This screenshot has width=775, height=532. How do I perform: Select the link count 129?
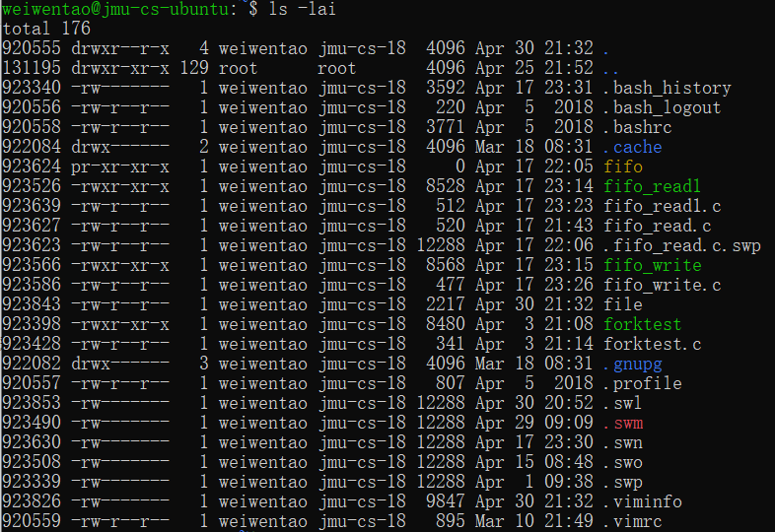click(x=194, y=69)
